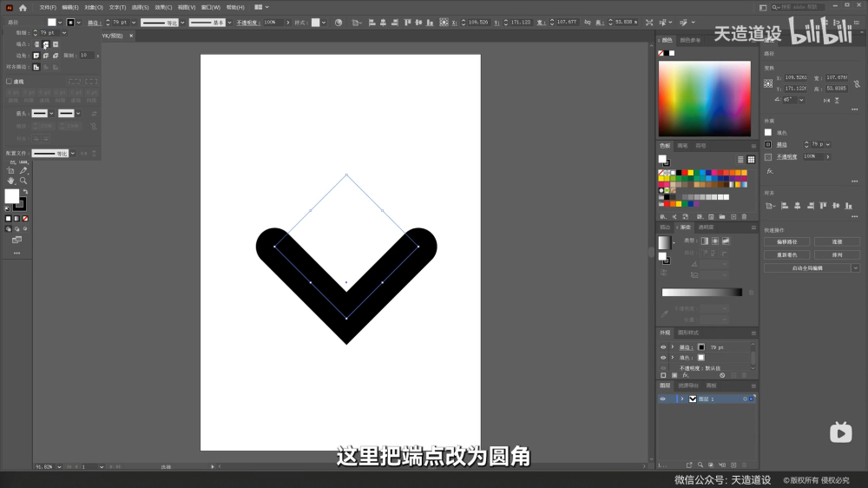Click horizontal align center icon in control bar
Viewport: 868px width, 488px height.
383,23
